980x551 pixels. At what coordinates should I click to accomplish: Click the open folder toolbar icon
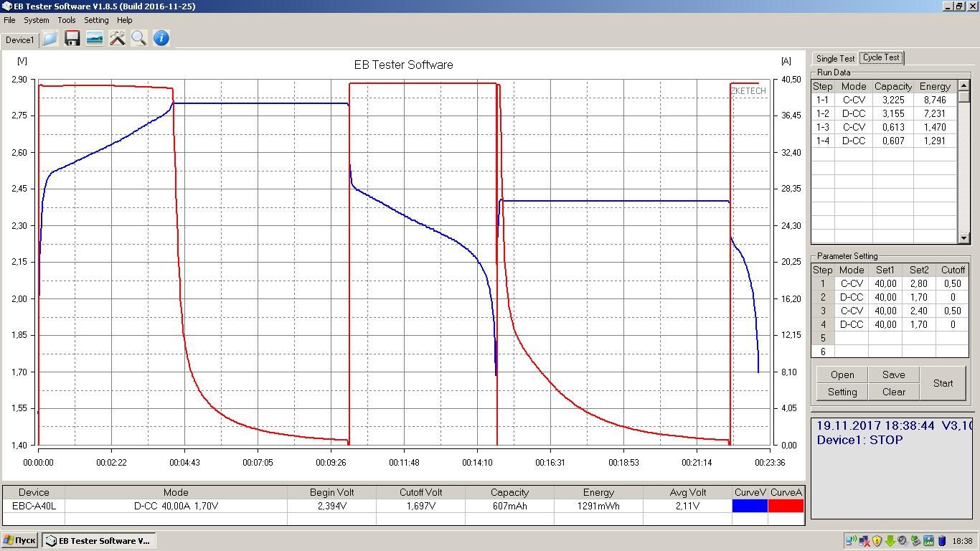[50, 39]
